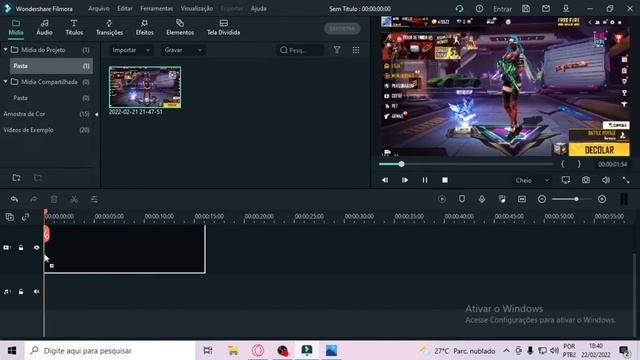Toggle the timeline auto link icon
This screenshot has height=360, width=640.
[26, 217]
